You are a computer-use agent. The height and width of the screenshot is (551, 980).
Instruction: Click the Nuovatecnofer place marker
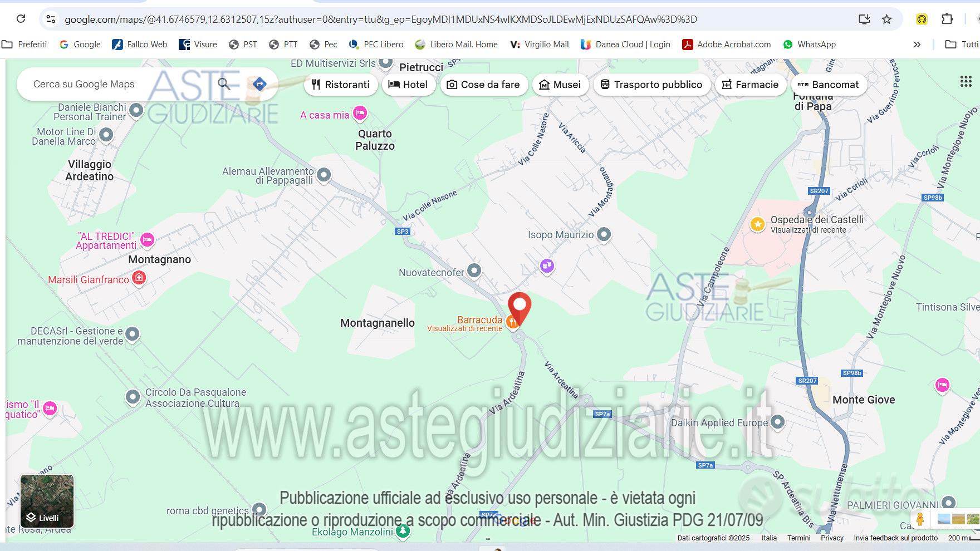pyautogui.click(x=474, y=271)
